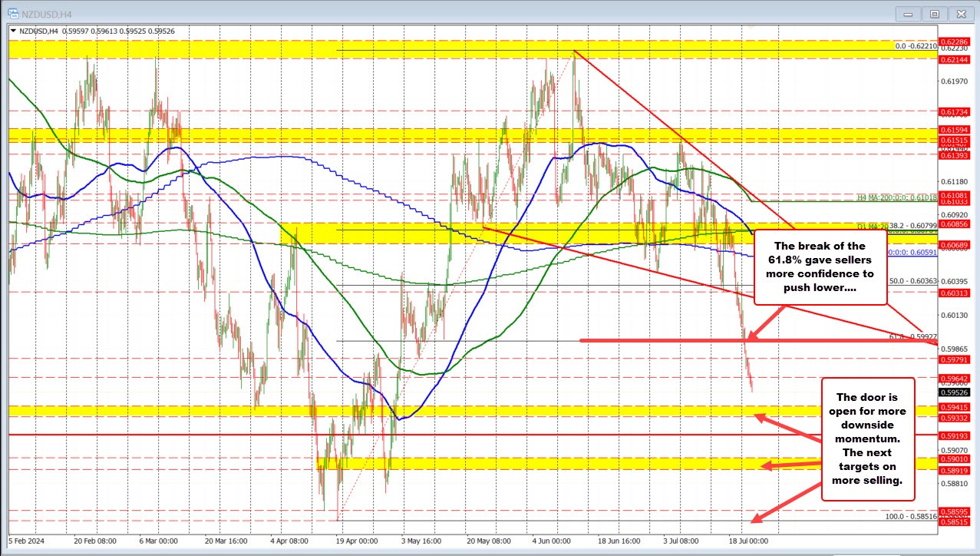This screenshot has height=556, width=980.
Task: Click the minimize chart window button
Action: point(907,14)
